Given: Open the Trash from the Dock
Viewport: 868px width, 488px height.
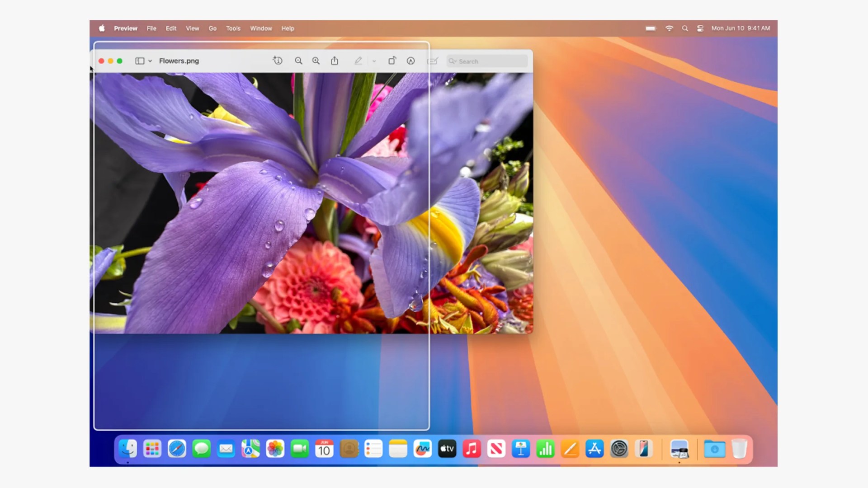Looking at the screenshot, I should click(740, 449).
